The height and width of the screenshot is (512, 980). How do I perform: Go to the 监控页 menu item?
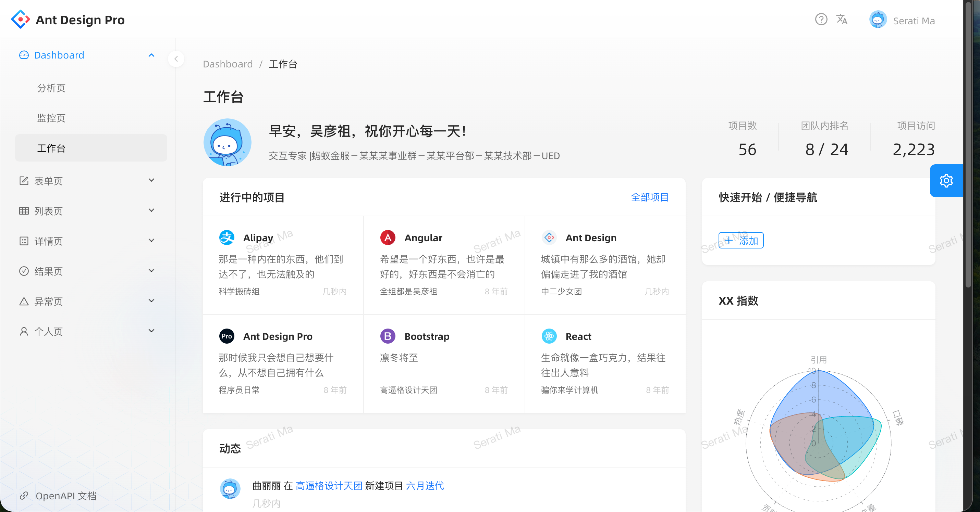click(51, 118)
